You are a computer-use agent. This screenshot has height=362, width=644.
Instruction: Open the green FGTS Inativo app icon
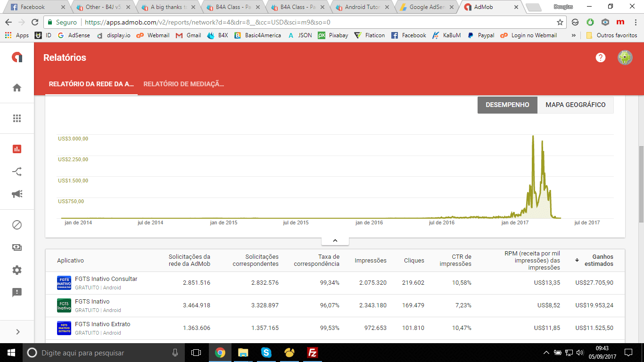coord(64,305)
